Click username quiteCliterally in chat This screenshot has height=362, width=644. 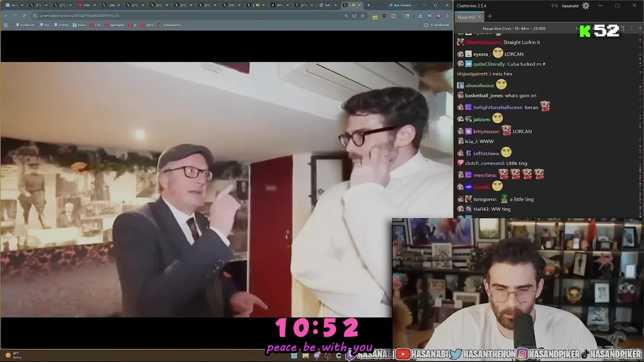click(x=489, y=64)
